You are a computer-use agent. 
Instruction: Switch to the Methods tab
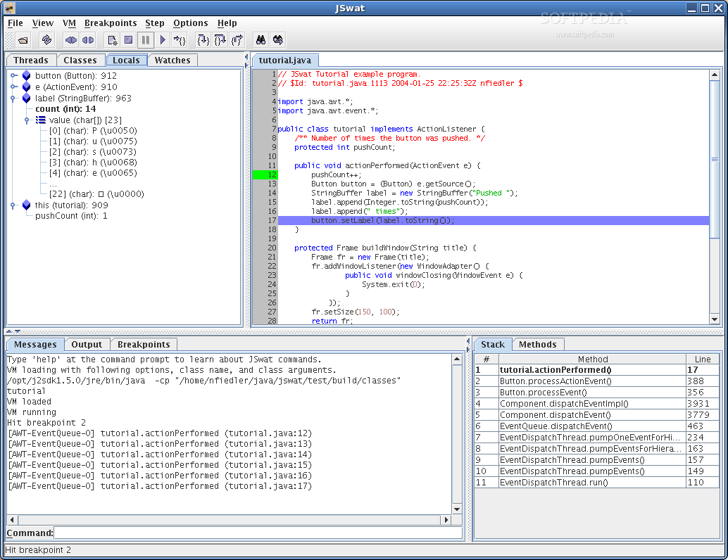point(538,344)
